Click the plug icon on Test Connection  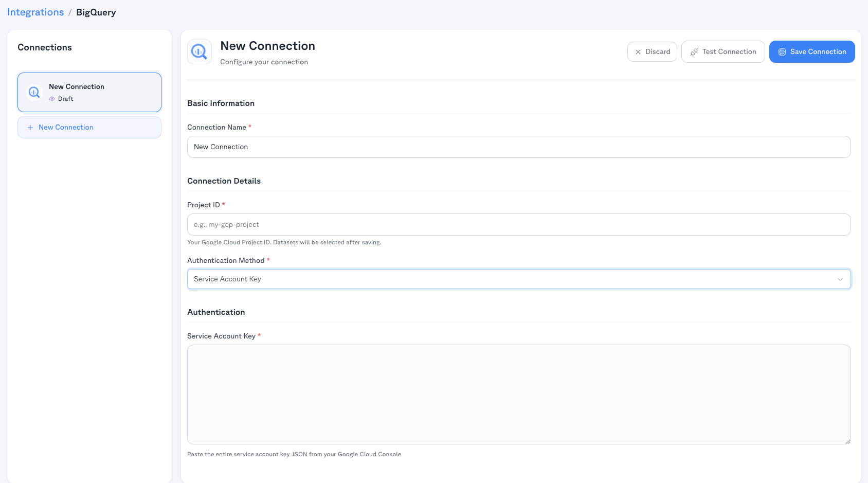click(694, 52)
